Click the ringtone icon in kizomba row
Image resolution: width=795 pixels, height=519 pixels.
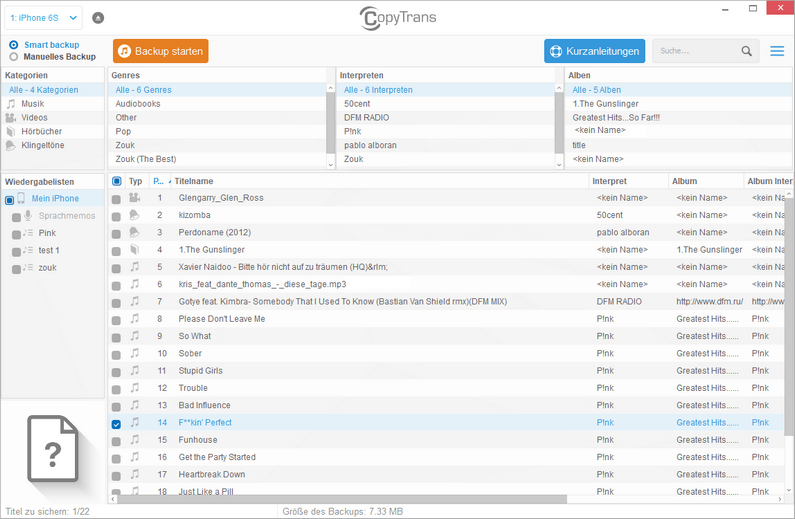click(134, 215)
